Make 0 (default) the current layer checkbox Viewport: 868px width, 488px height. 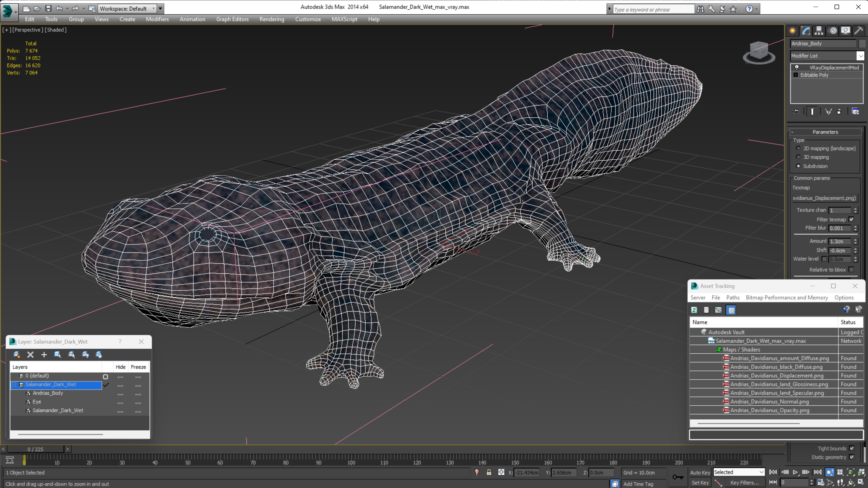click(x=106, y=376)
